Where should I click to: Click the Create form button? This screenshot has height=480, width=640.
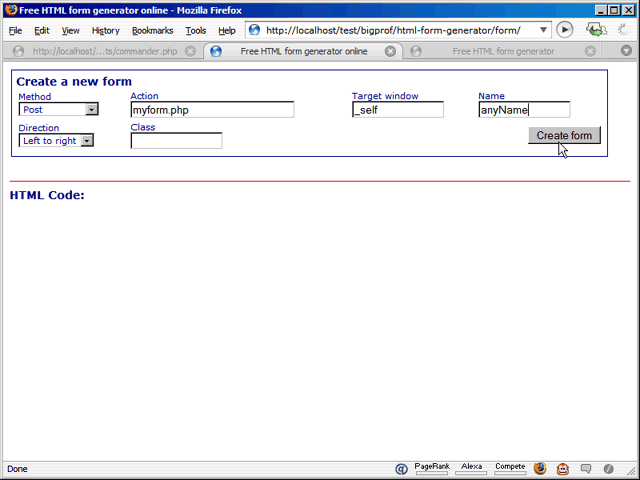(564, 136)
